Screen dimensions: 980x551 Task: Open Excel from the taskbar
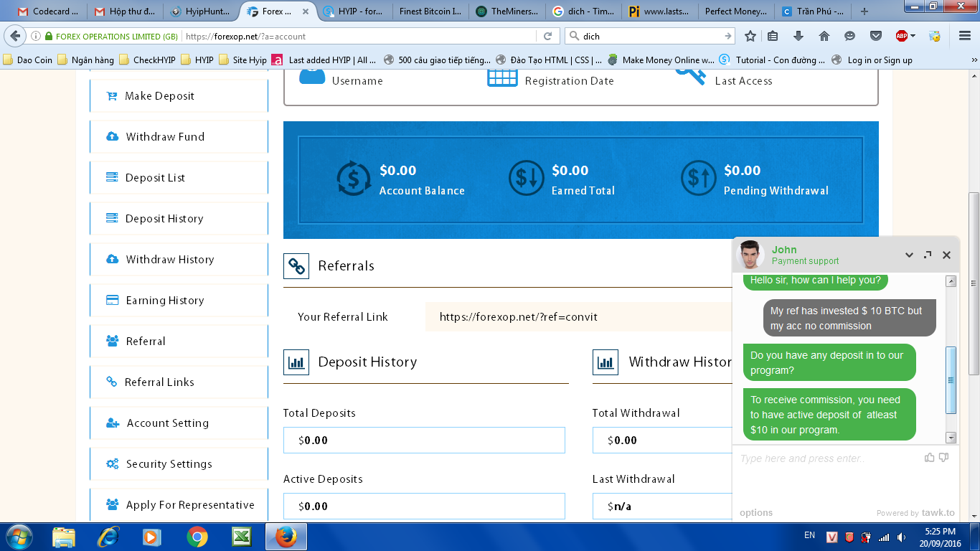click(241, 537)
